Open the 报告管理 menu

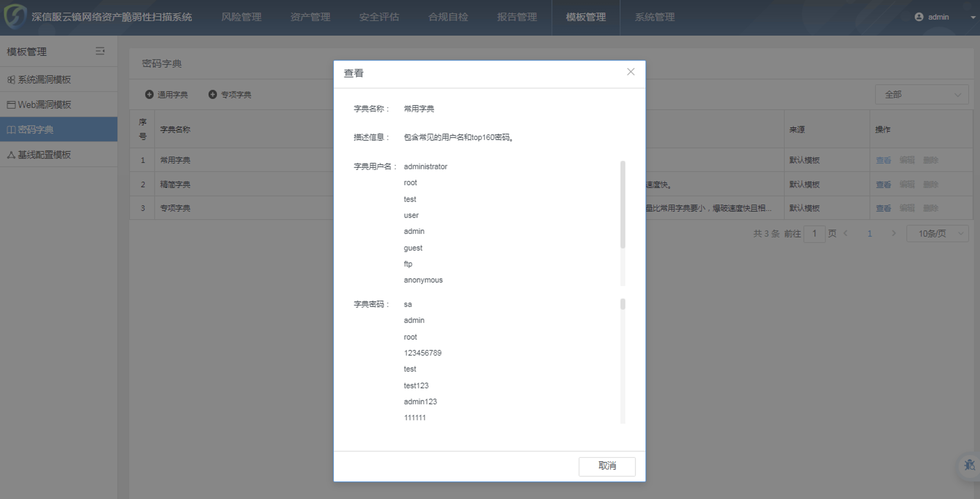pyautogui.click(x=517, y=17)
